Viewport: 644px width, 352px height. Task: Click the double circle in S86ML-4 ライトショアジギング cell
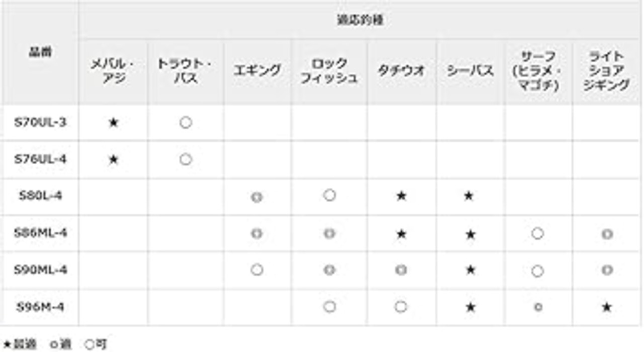[x=607, y=234]
